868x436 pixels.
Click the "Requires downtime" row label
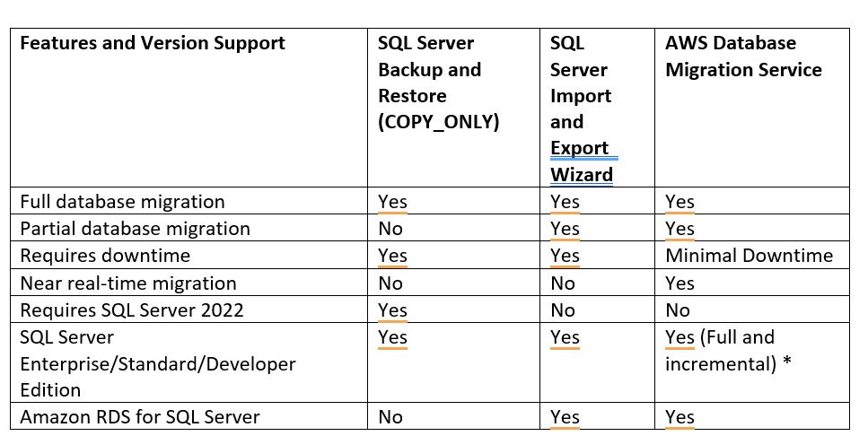[x=105, y=256]
